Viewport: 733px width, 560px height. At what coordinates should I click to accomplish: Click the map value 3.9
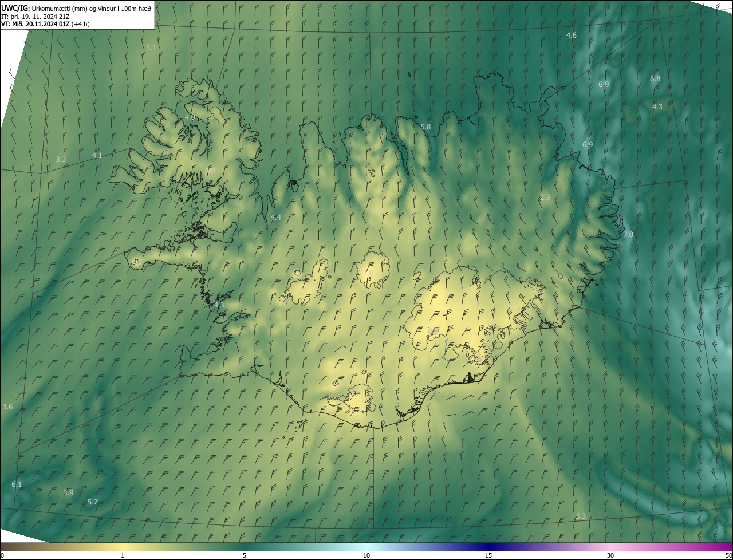click(x=68, y=493)
